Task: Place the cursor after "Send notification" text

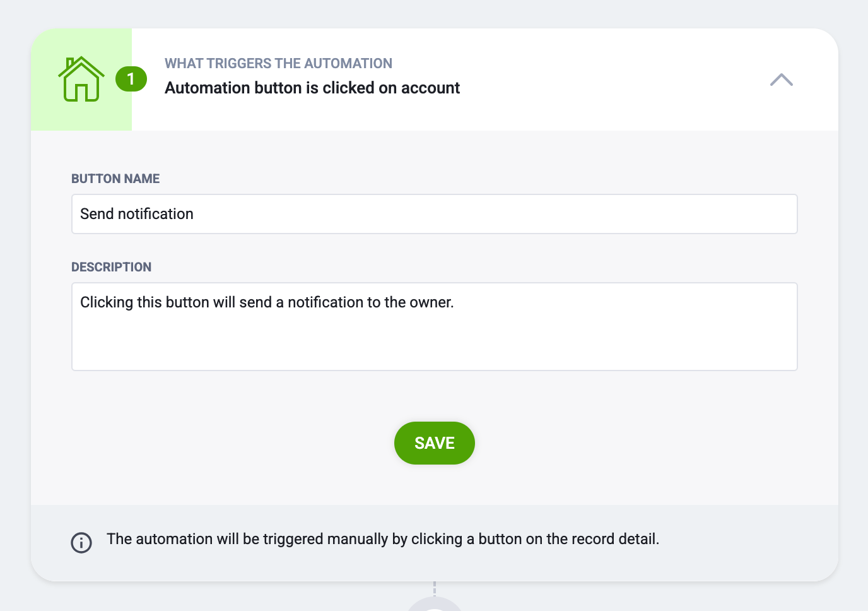Action: [195, 214]
